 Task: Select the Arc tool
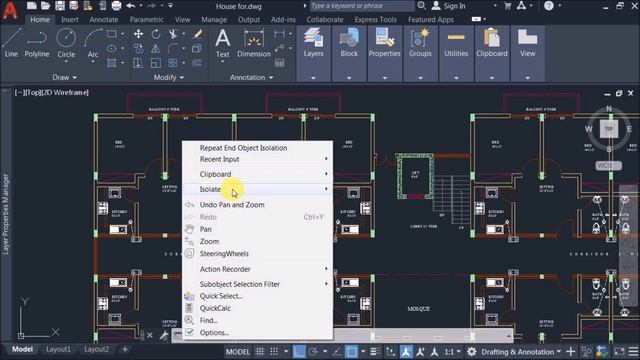click(93, 43)
